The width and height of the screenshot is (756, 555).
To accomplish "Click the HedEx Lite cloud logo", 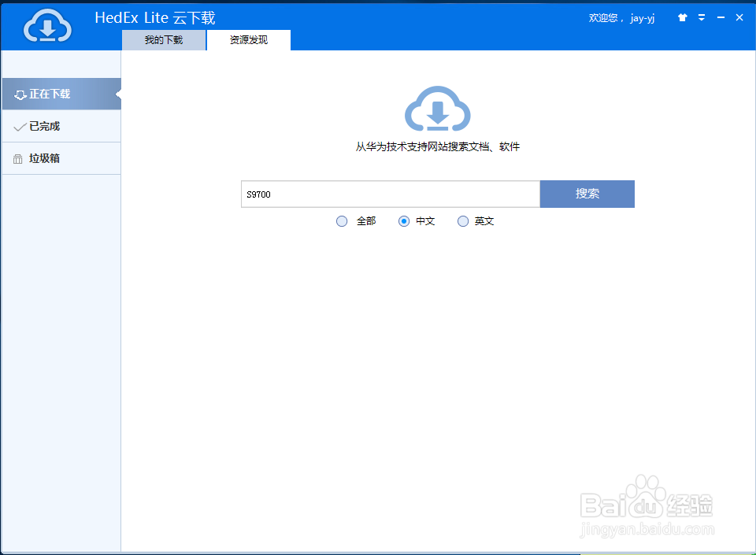I will 47,26.
